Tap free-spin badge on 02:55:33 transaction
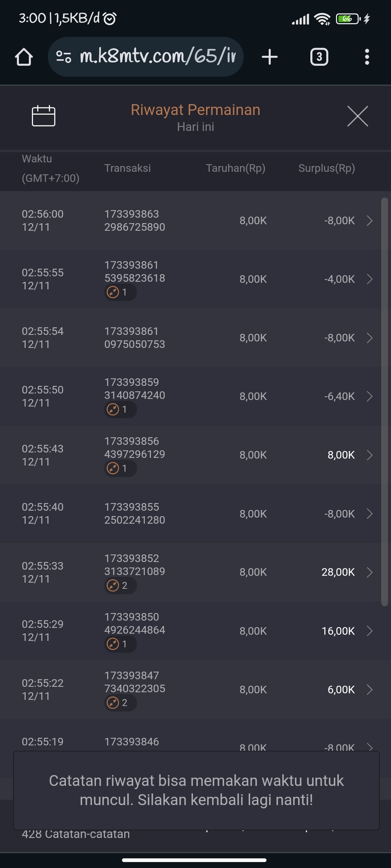 point(120,585)
